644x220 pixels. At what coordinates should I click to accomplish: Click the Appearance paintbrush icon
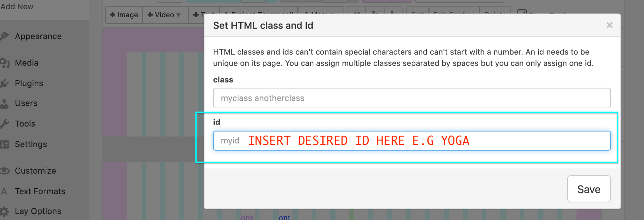coord(4,36)
